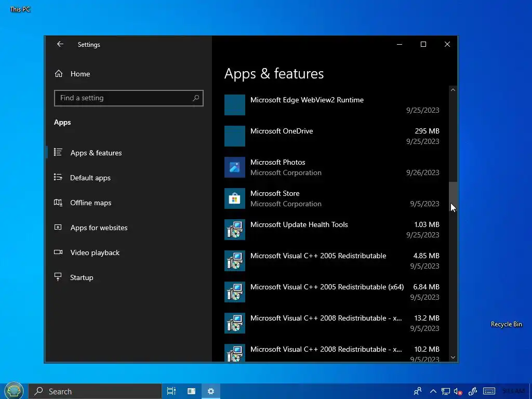Click the Microsoft OneDrive icon tile

[235, 136]
